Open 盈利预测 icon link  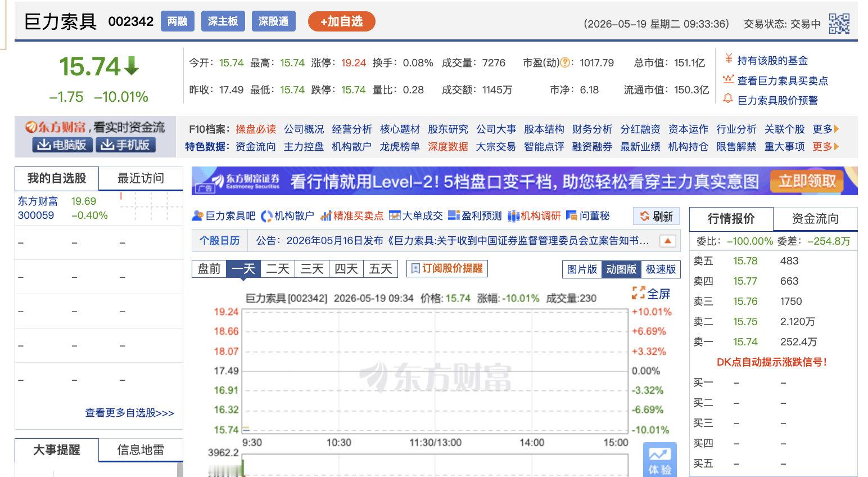[475, 216]
